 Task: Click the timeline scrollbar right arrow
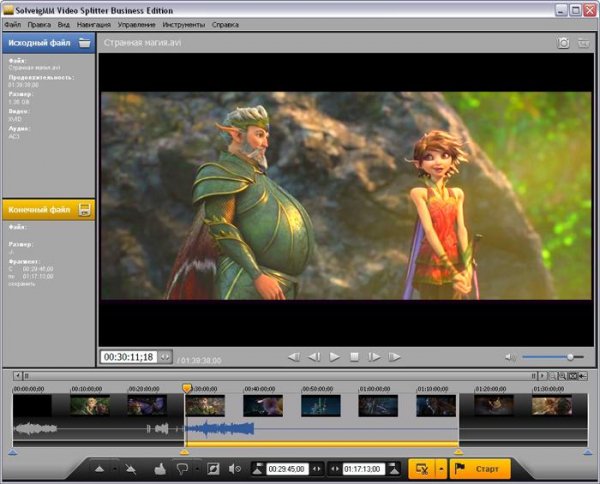pyautogui.click(x=542, y=376)
